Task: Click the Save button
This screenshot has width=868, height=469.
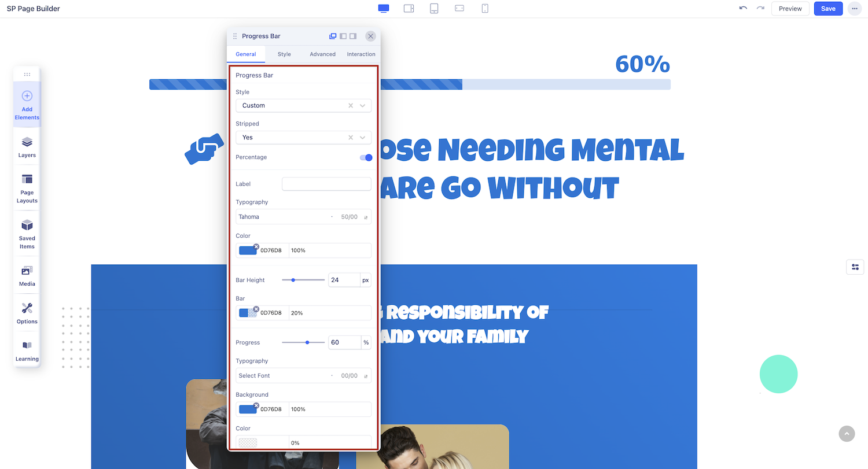Action: 828,9
